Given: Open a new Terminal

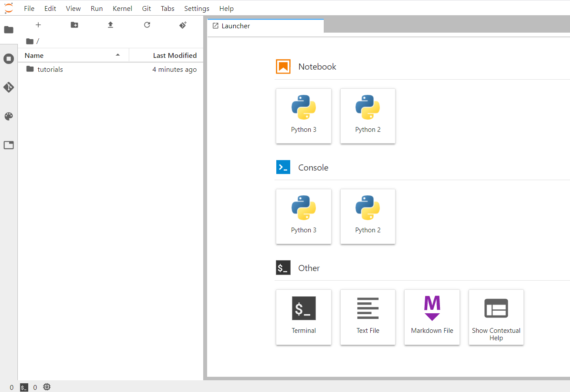Looking at the screenshot, I should tap(303, 317).
